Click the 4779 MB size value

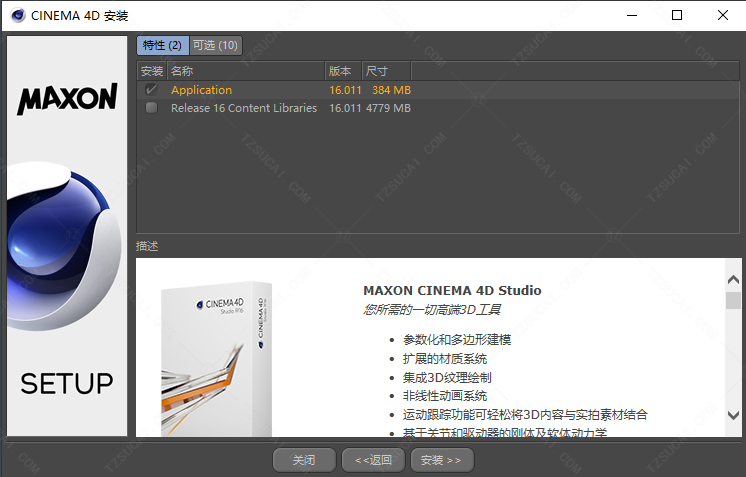point(388,108)
